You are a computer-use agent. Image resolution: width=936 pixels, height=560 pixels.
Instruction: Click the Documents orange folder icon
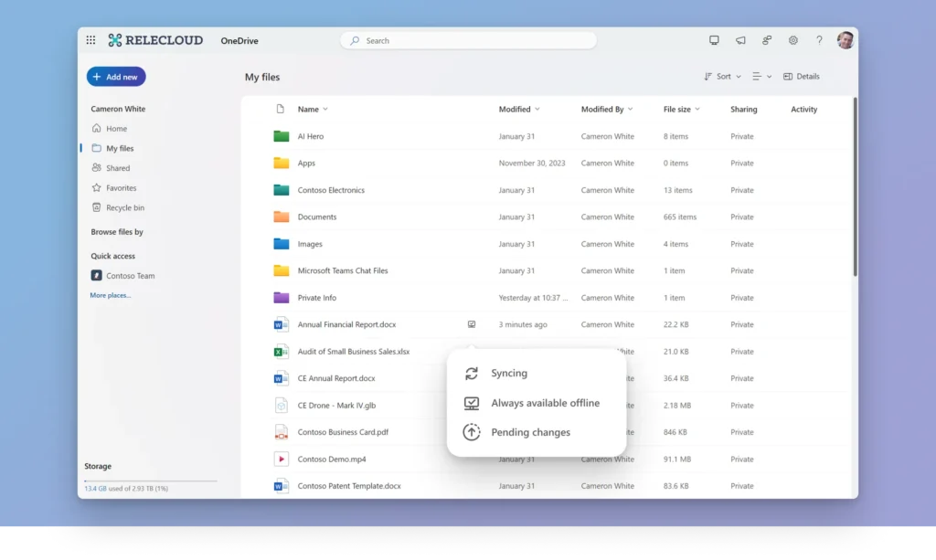click(282, 217)
